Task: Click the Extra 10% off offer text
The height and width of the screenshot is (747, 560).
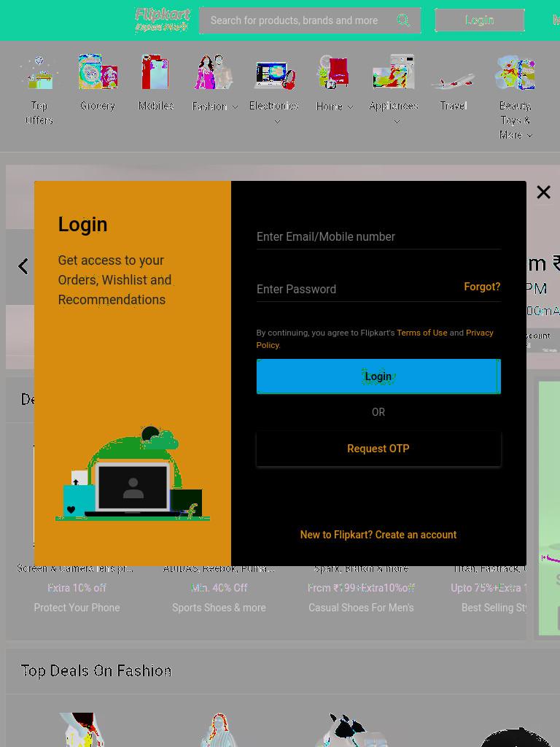Action: [x=77, y=588]
